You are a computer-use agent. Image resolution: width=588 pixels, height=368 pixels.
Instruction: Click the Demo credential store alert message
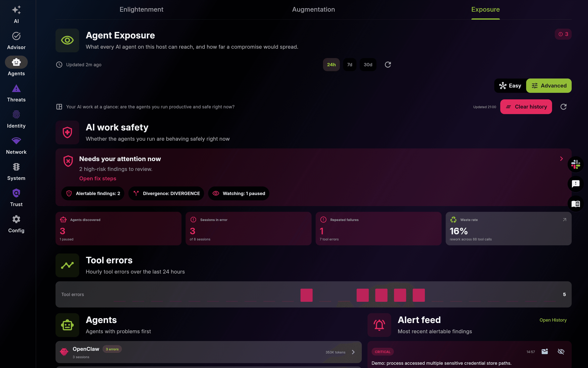441,363
